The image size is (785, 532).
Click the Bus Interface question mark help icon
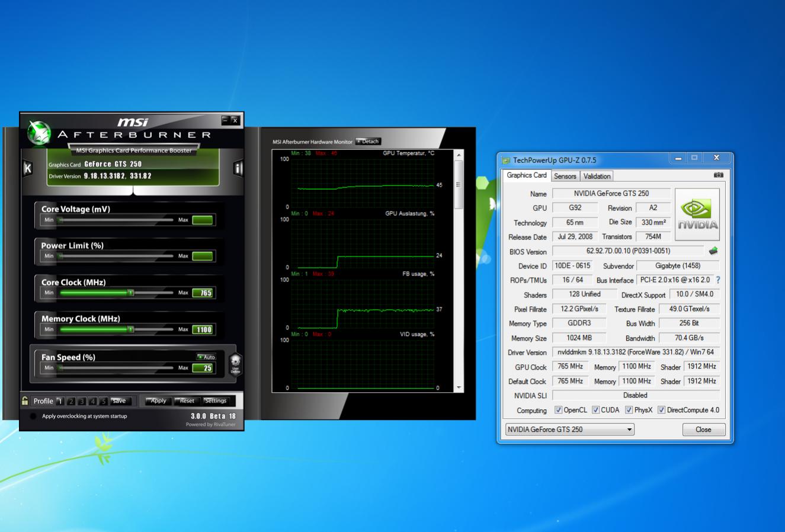(x=718, y=280)
